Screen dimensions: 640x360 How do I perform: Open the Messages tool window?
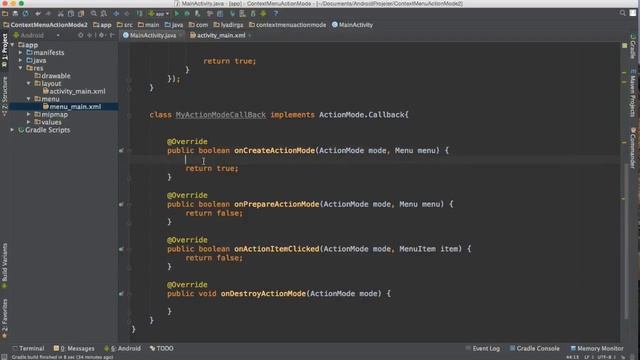coord(74,349)
